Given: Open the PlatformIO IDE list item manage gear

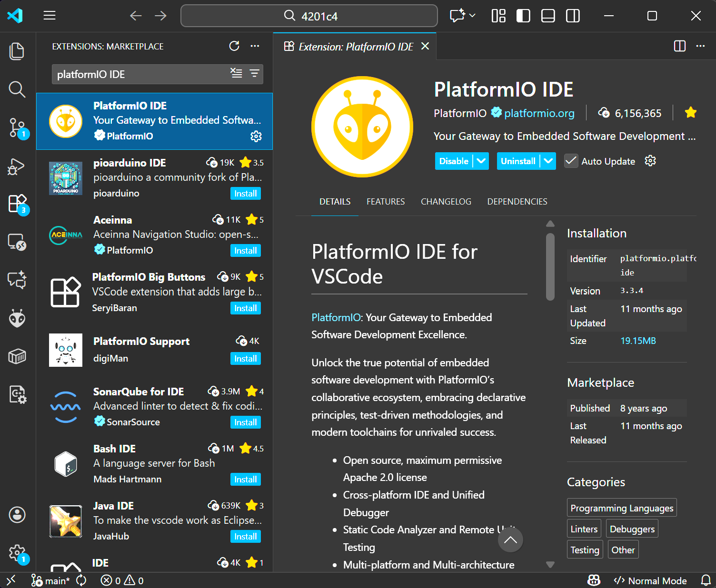Looking at the screenshot, I should pyautogui.click(x=256, y=137).
